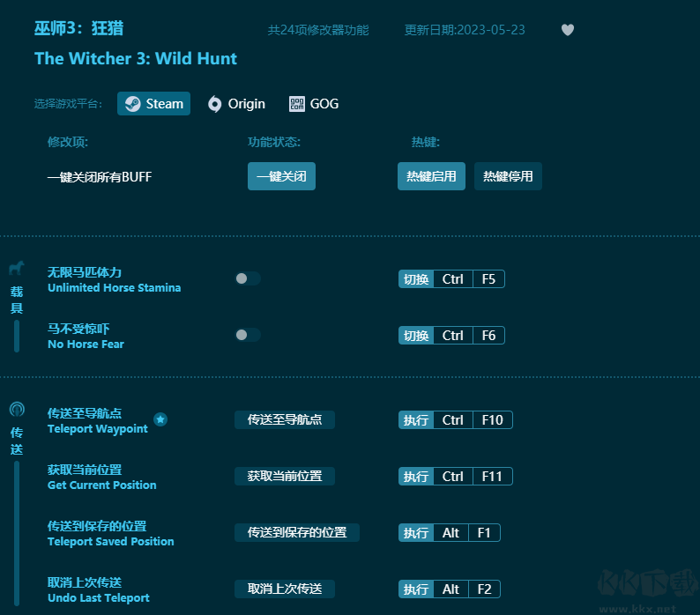Toggle No Horse Fear switch

[x=248, y=335]
